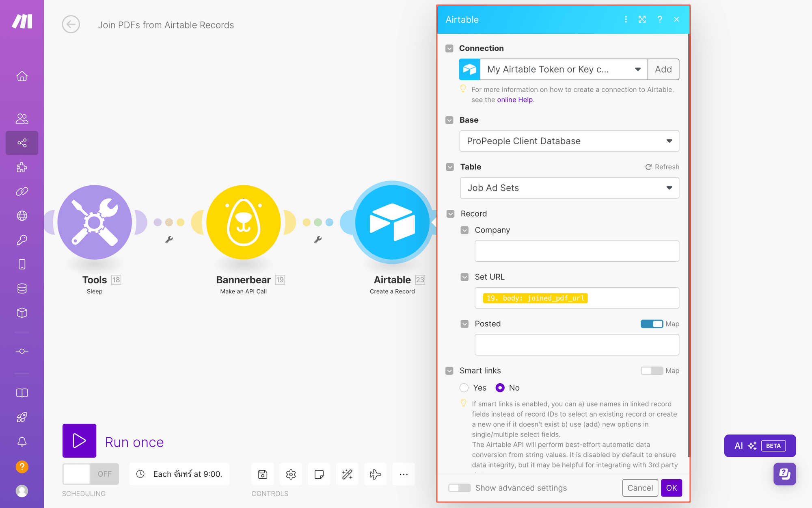Select Yes for Smart links

point(464,387)
